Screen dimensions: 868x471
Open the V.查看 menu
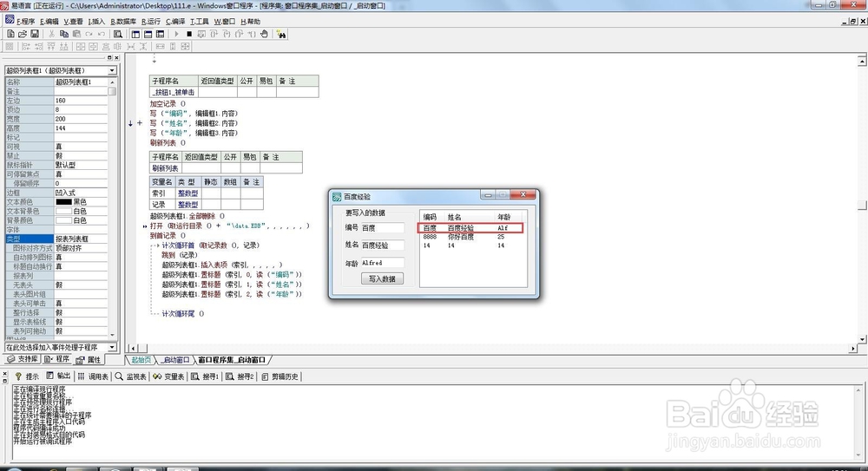(73, 22)
